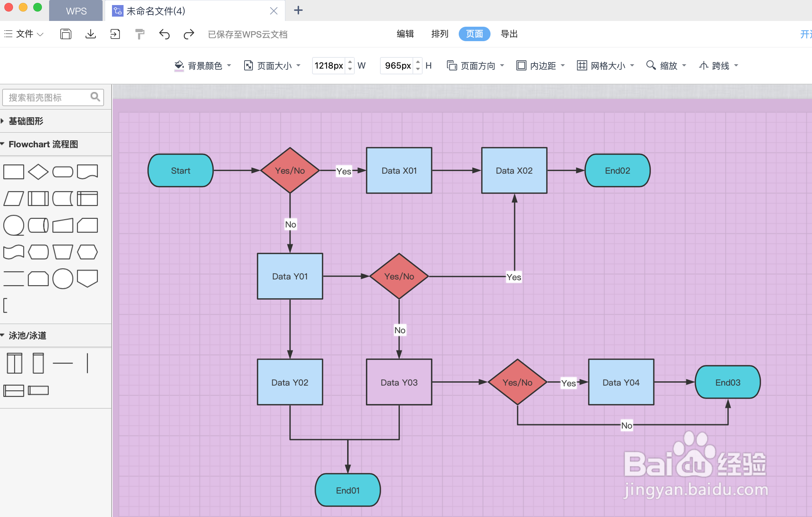This screenshot has height=517, width=812.
Task: Select the vertical separator line shape
Action: pyautogui.click(x=87, y=363)
